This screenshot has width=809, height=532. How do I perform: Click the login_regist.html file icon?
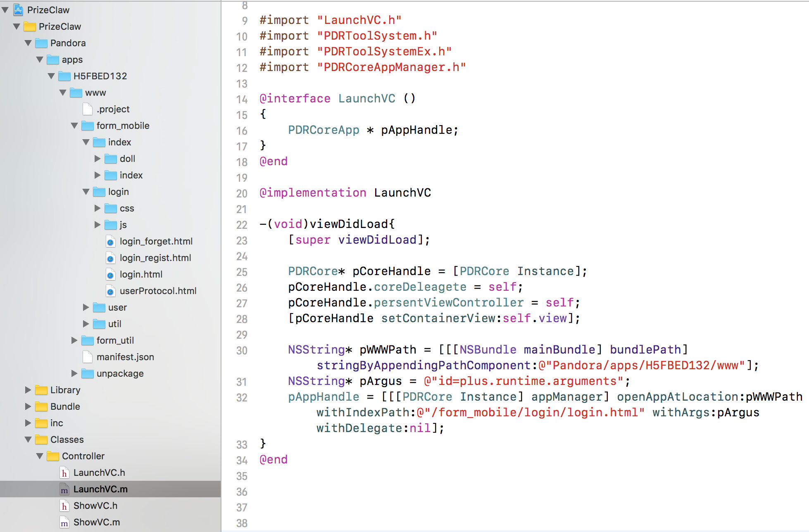pyautogui.click(x=110, y=258)
